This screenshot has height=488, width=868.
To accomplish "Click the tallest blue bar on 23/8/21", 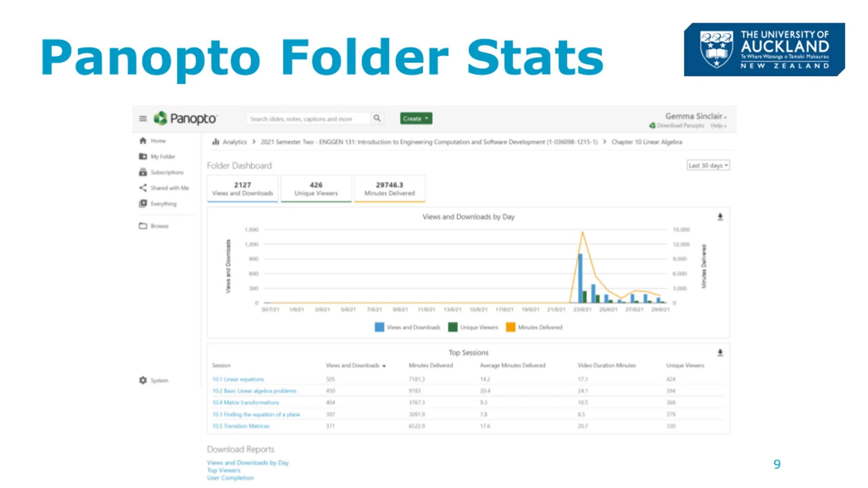I will 580,278.
